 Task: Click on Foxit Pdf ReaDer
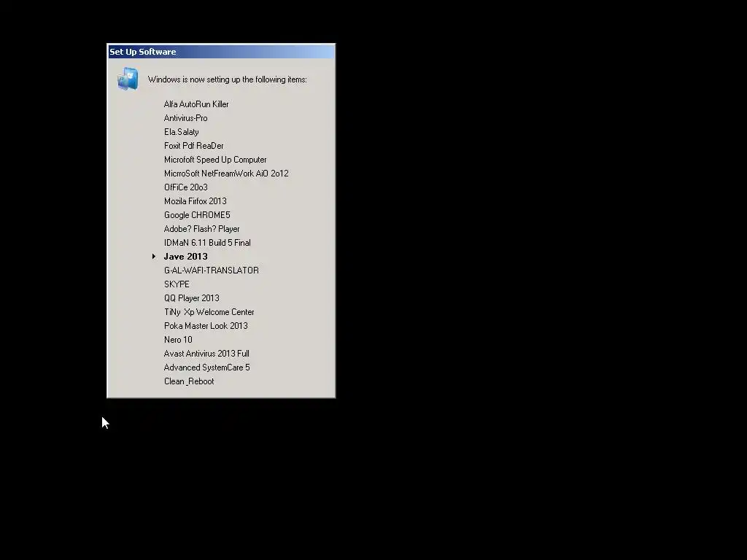point(194,146)
